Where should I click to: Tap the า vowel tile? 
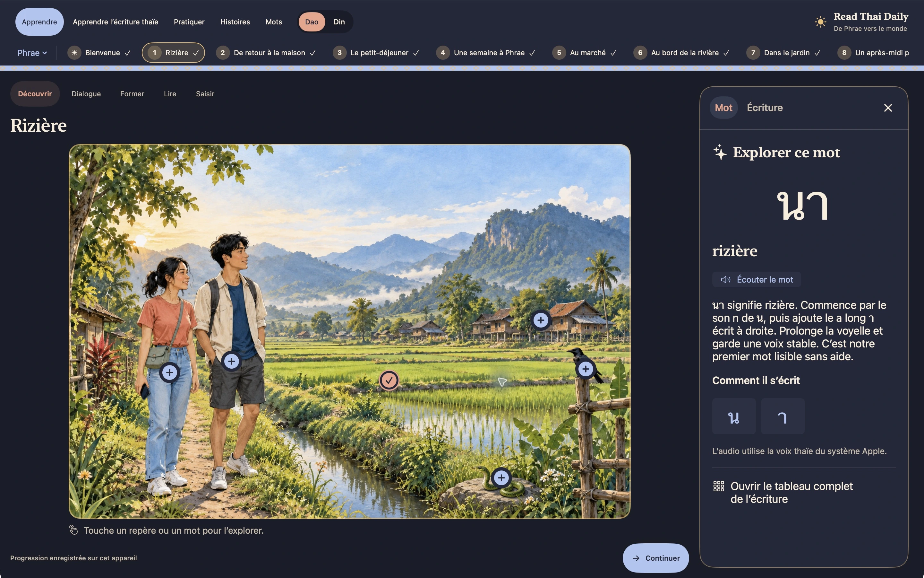pos(782,416)
